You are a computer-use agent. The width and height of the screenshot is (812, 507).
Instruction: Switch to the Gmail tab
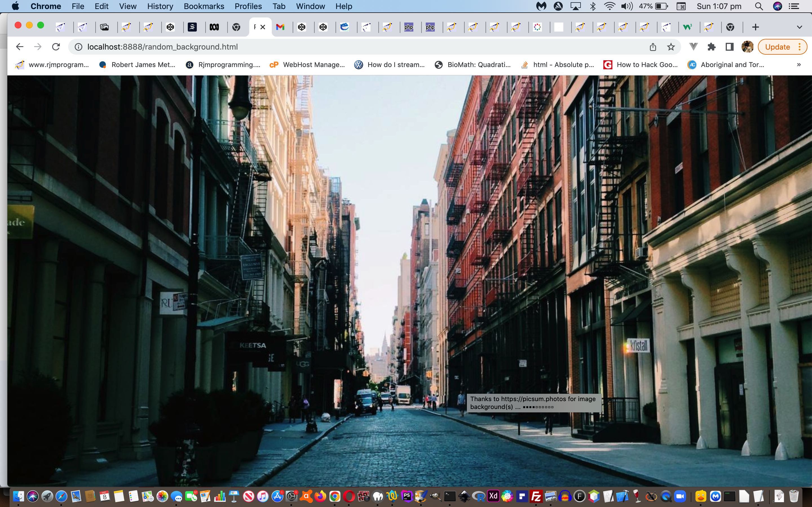point(280,27)
